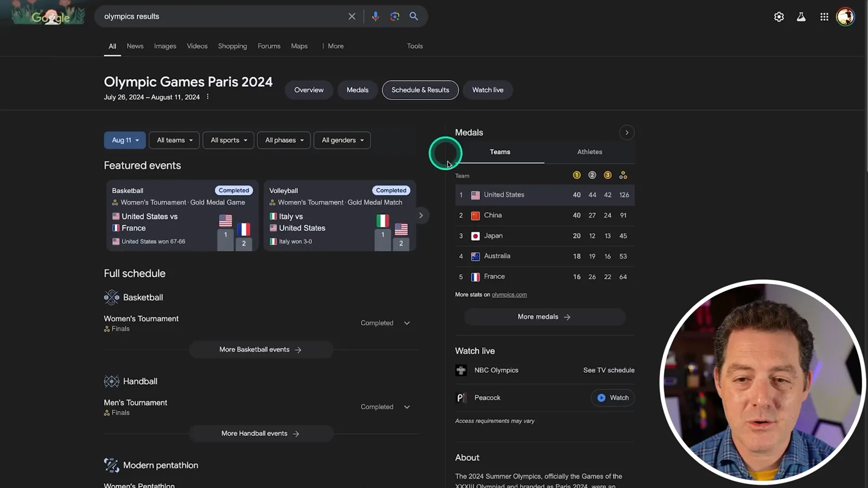Switch to the News search tab

coord(135,46)
